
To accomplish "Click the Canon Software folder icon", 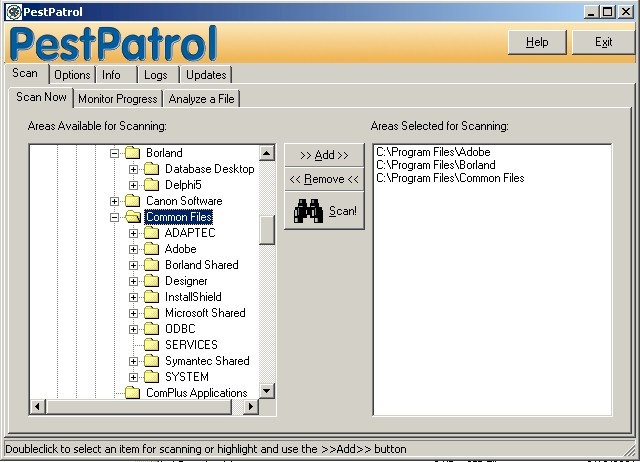I will coord(132,200).
